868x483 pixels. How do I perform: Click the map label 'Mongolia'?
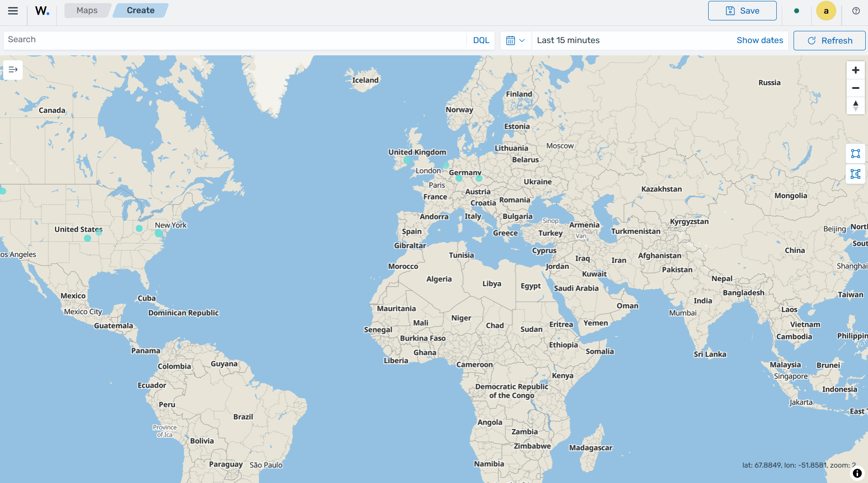coord(790,196)
